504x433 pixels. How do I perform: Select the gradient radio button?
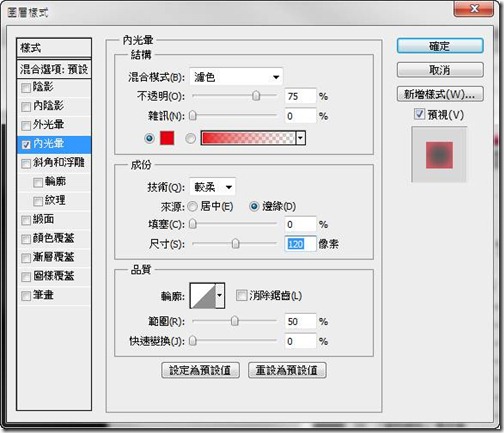[x=190, y=138]
